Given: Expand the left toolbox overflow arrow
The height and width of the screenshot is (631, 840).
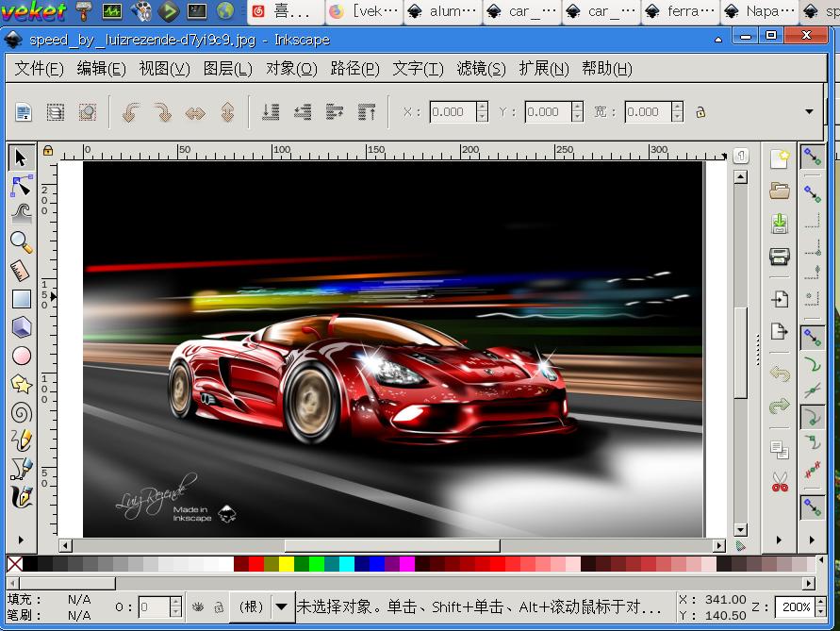Looking at the screenshot, I should pos(21,540).
